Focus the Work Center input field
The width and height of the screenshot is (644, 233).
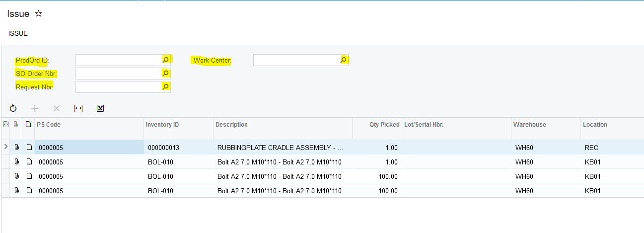point(296,60)
